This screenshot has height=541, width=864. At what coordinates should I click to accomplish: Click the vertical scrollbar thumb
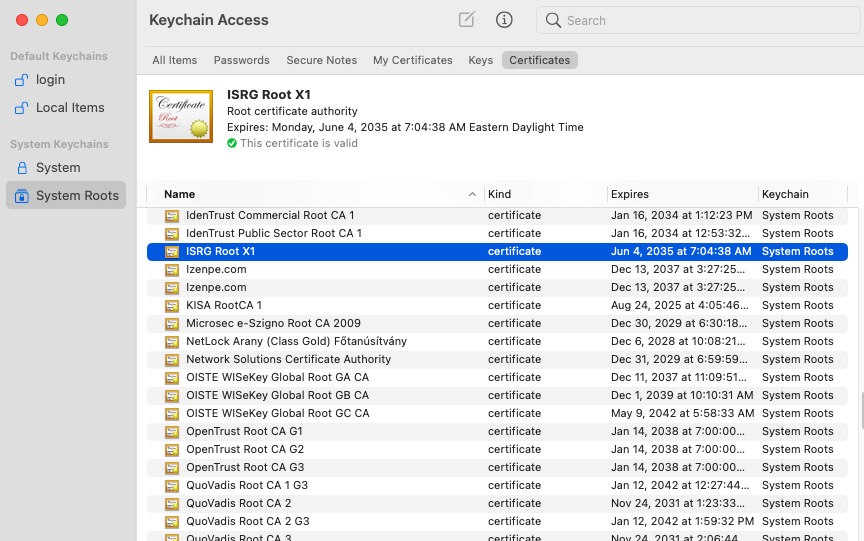point(859,411)
